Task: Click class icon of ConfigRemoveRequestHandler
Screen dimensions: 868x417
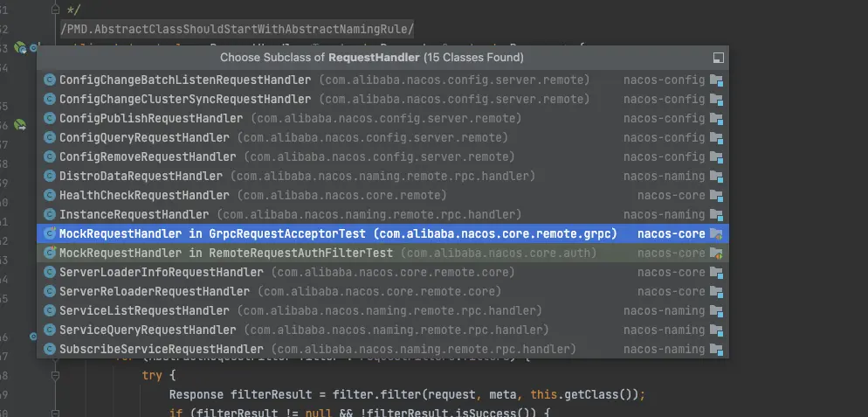Action: [50, 157]
